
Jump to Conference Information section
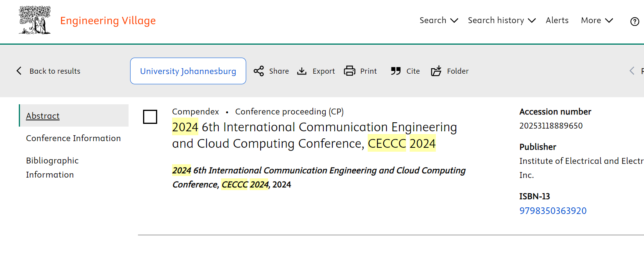[x=73, y=138]
